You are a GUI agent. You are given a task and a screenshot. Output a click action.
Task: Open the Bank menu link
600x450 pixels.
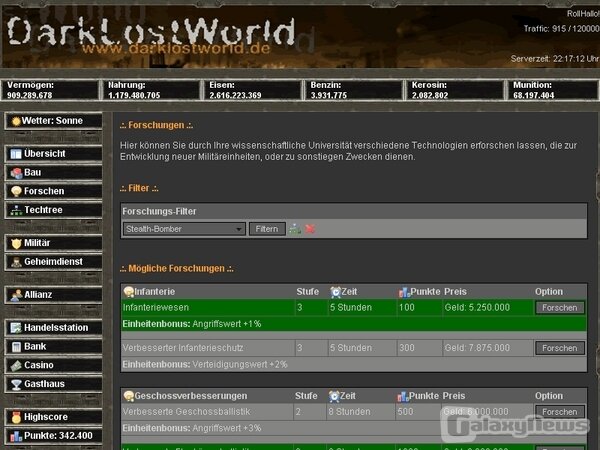54,347
